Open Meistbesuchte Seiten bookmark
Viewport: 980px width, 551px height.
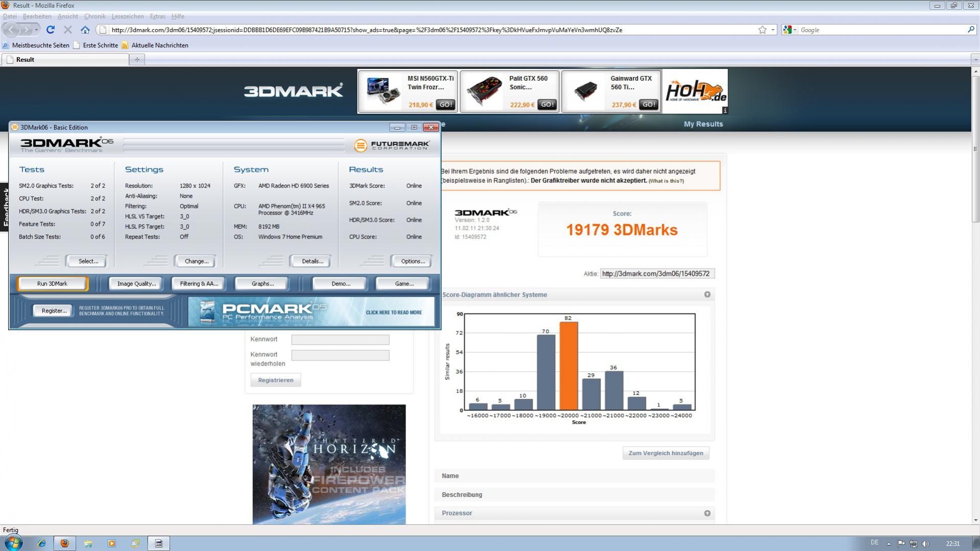click(36, 45)
